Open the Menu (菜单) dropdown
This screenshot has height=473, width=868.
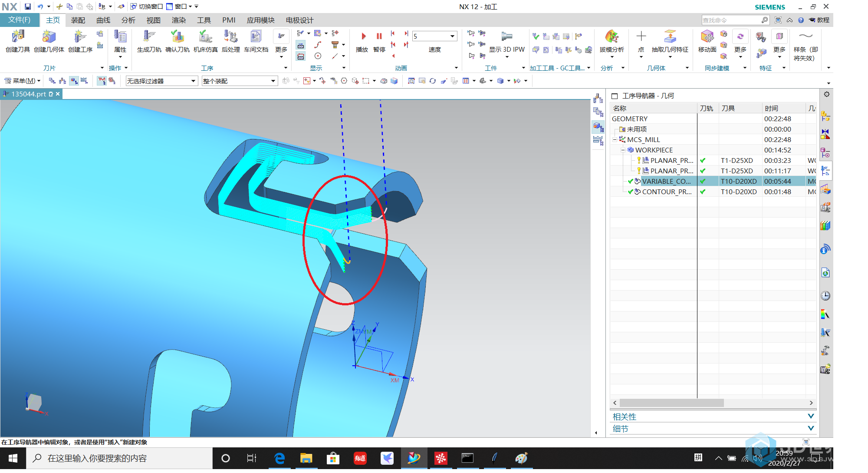coord(23,81)
